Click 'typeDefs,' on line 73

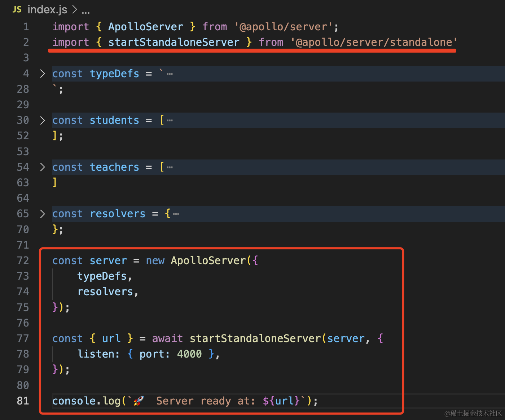105,276
